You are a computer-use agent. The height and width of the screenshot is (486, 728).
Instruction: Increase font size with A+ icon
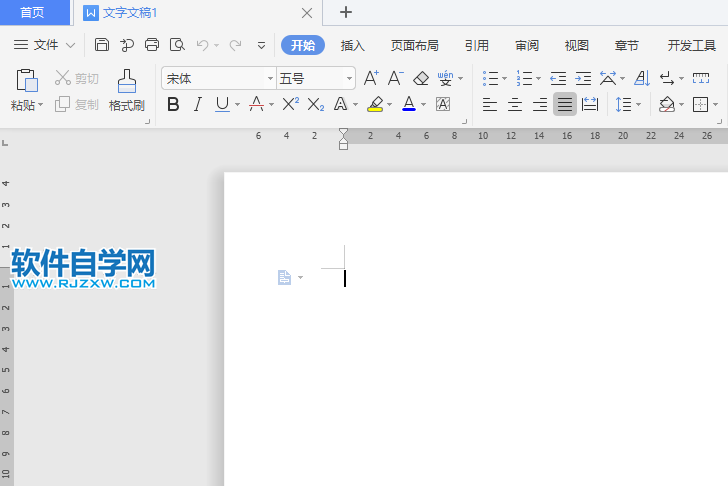pos(371,78)
